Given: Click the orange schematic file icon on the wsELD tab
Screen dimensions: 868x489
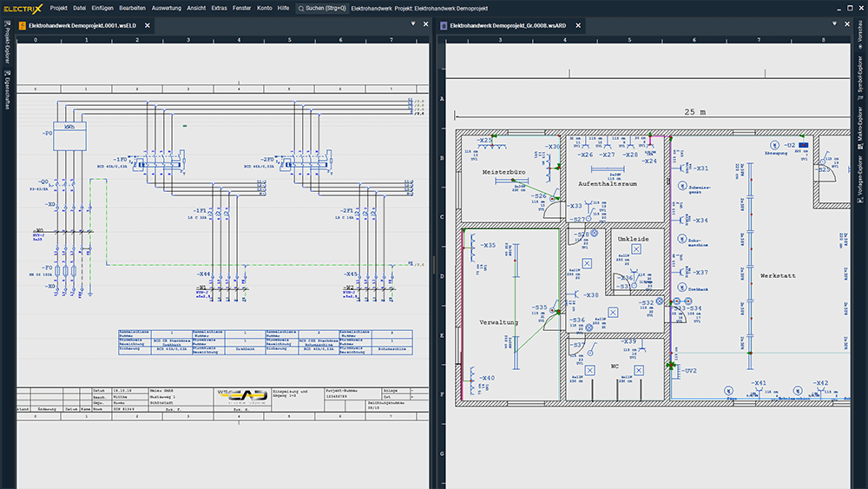Looking at the screenshot, I should tap(23, 25).
